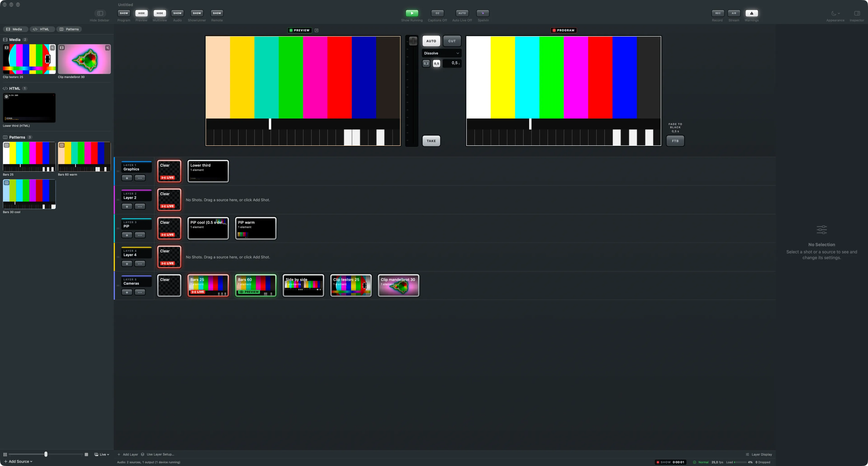Select the 0,5 duration preset
The width and height of the screenshot is (868, 466).
(x=436, y=63)
